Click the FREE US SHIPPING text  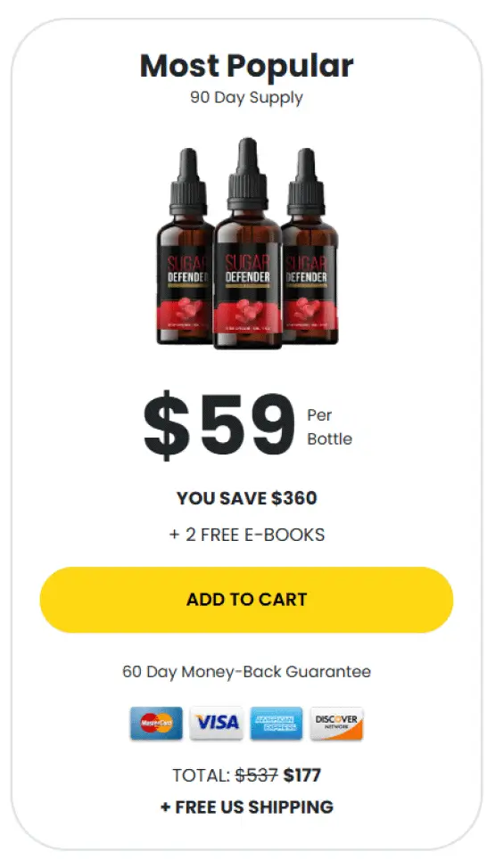coord(247,807)
